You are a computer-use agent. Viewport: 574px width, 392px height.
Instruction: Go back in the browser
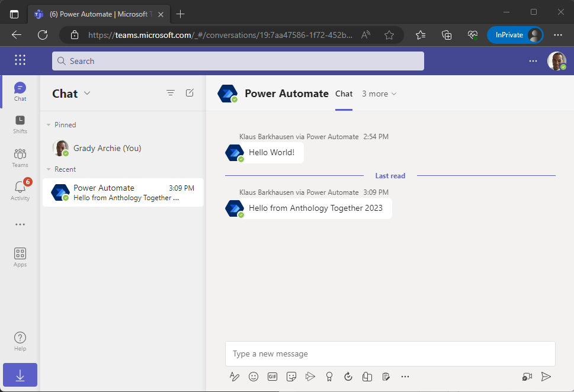[x=17, y=35]
